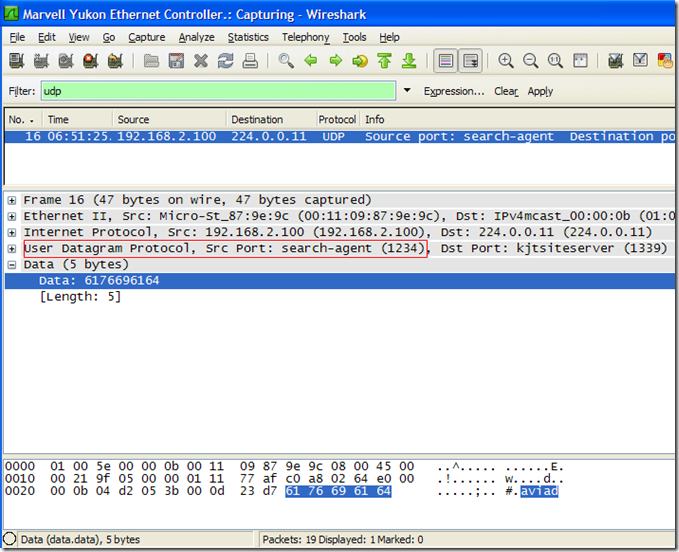
Task: Open coloring rules icon
Action: (665, 61)
